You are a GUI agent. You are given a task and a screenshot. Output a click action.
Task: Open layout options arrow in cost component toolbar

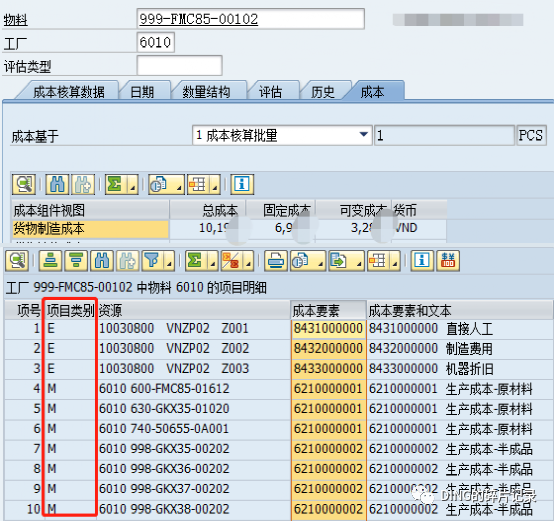215,184
